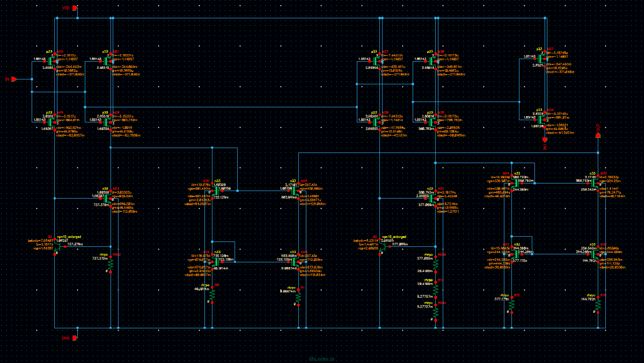Click wire junction directly below OUT pin
644x363 pixels.
[598, 153]
